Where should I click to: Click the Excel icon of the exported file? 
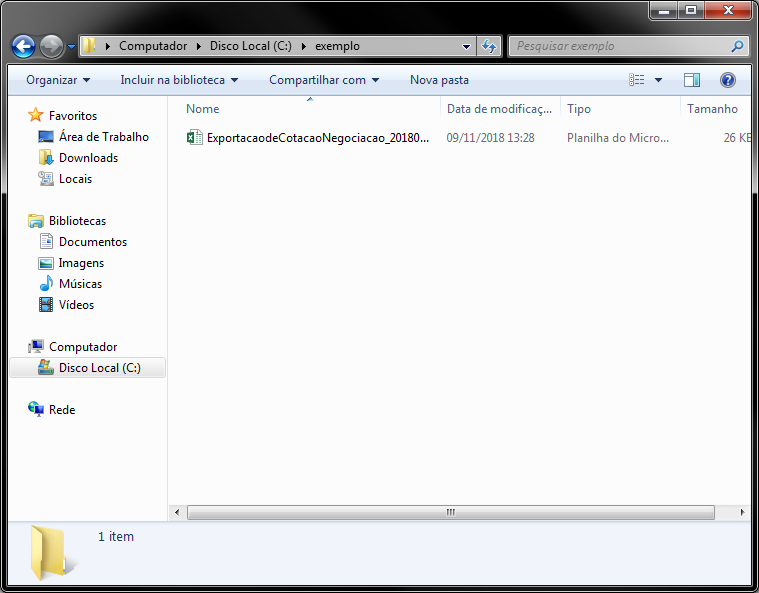(x=195, y=137)
